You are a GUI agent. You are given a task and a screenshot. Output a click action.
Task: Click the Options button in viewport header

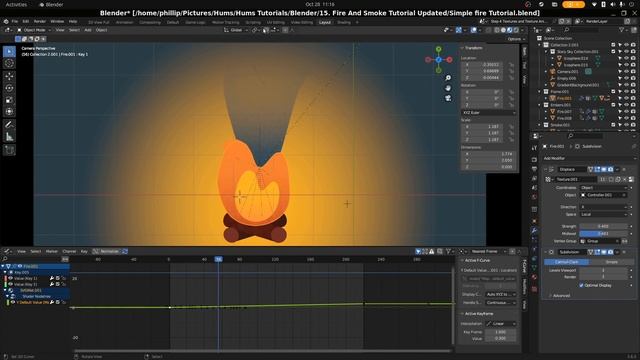[516, 39]
